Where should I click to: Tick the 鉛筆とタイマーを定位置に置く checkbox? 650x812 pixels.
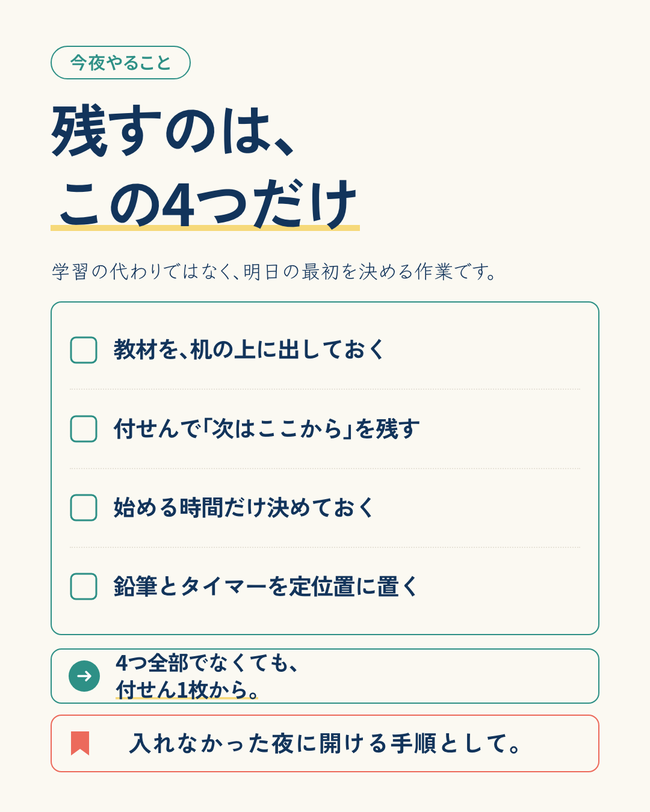click(84, 586)
